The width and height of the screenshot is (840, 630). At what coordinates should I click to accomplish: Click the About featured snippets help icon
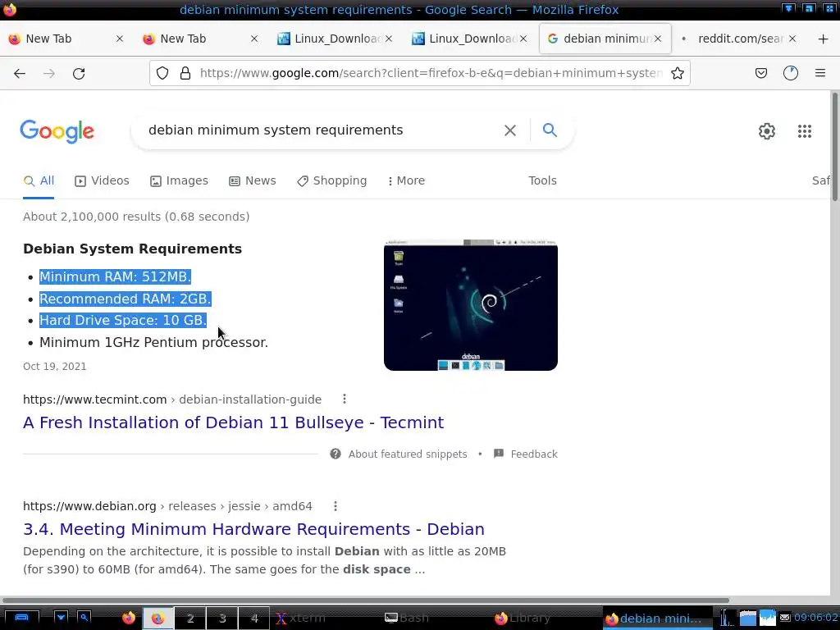pyautogui.click(x=336, y=454)
